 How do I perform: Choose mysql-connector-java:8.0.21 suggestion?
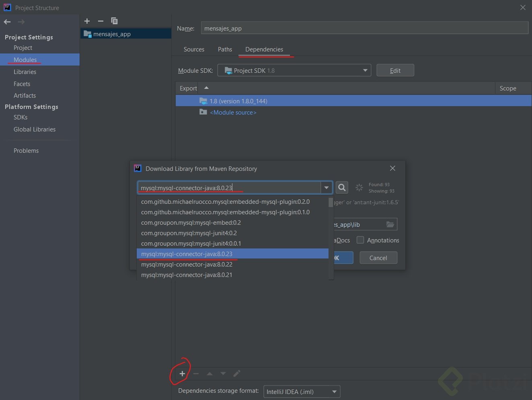coord(232,275)
